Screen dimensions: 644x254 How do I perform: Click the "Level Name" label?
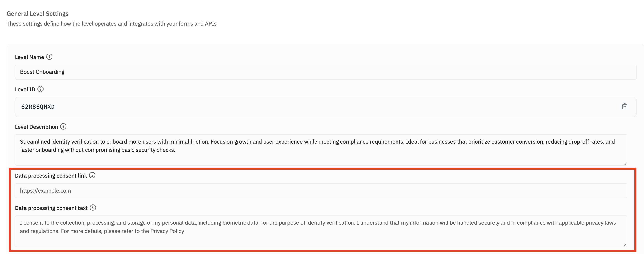point(29,57)
